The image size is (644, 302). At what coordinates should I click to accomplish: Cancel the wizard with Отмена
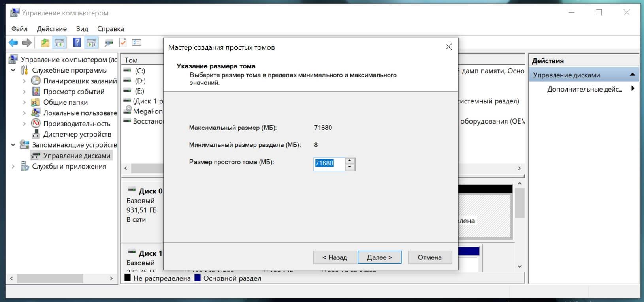[430, 257]
